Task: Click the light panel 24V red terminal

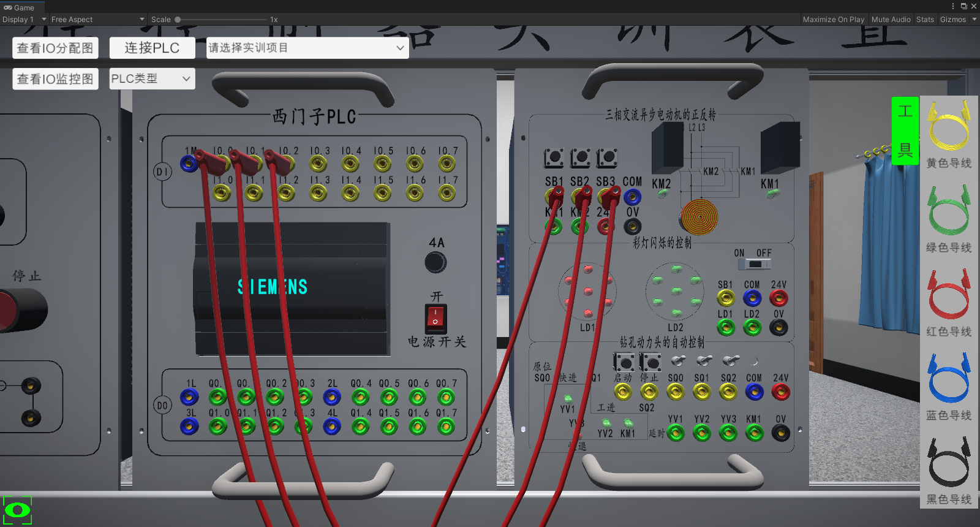Action: (778, 298)
